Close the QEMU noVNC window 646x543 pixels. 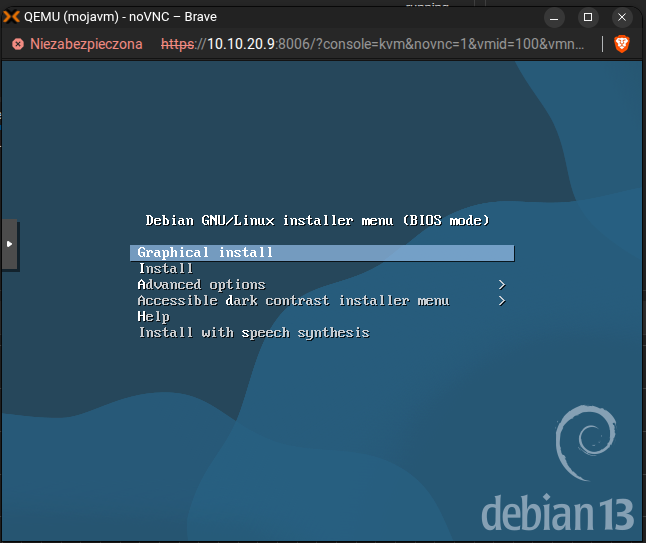[625, 17]
